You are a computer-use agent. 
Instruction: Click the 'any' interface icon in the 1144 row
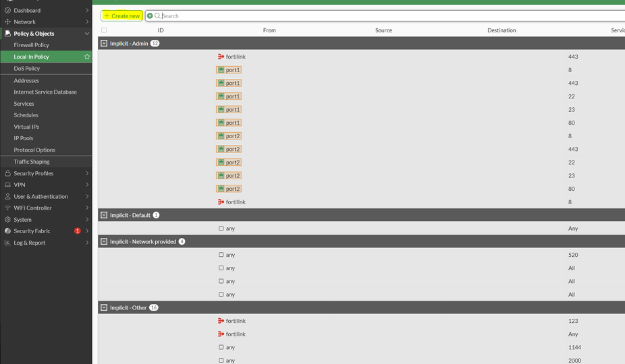click(x=221, y=347)
